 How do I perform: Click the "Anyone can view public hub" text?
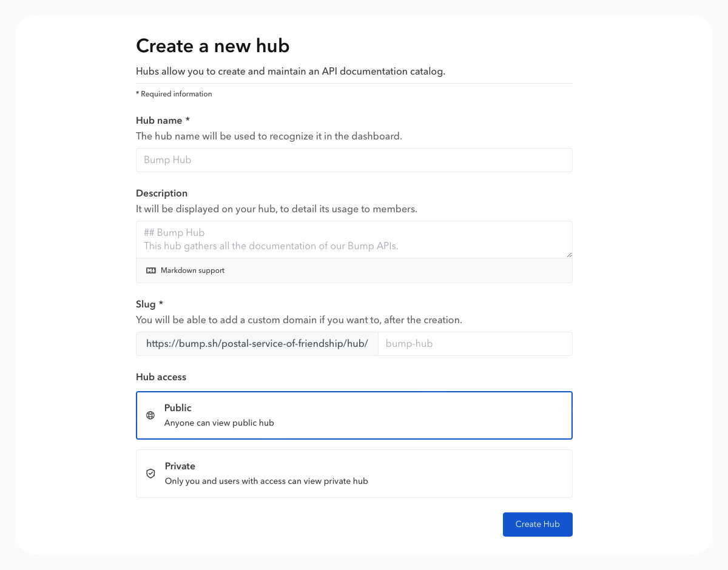(219, 423)
